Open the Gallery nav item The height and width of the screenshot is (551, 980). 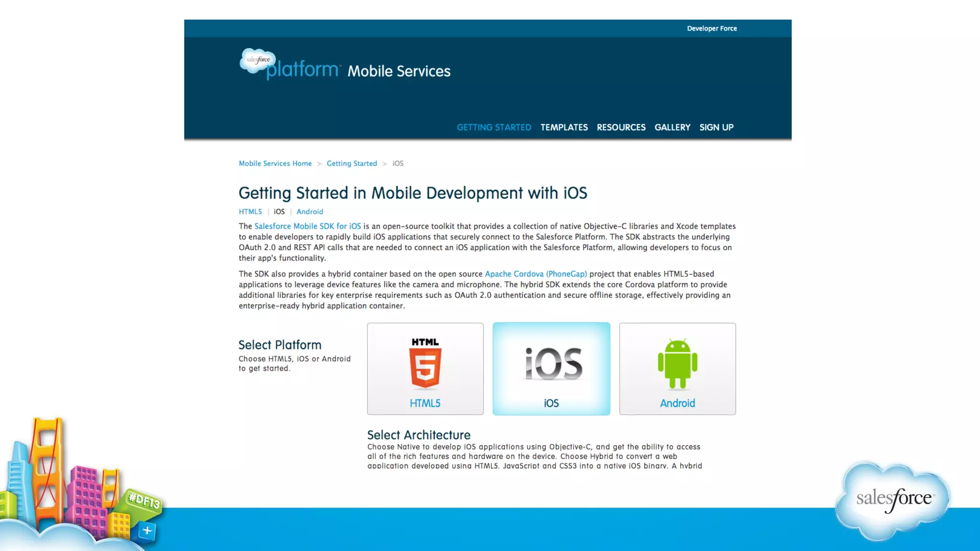672,127
